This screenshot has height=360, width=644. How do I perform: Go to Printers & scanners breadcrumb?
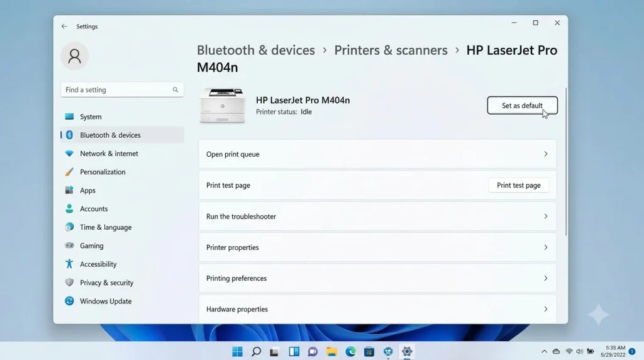391,50
